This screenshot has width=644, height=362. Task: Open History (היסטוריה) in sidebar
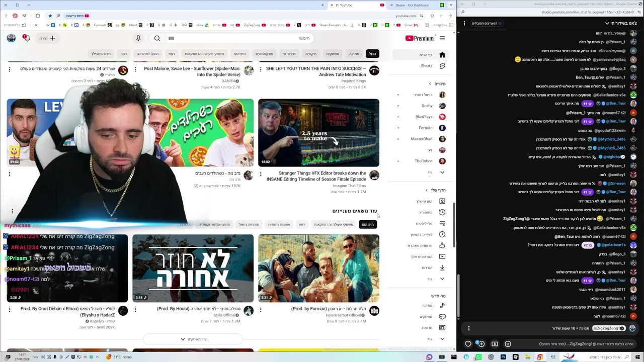[420, 212]
